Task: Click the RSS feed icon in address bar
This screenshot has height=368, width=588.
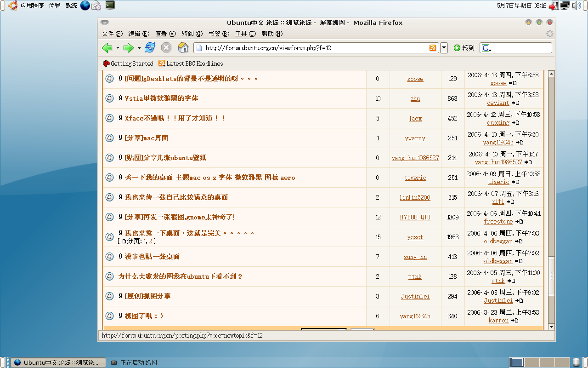Action: (433, 48)
